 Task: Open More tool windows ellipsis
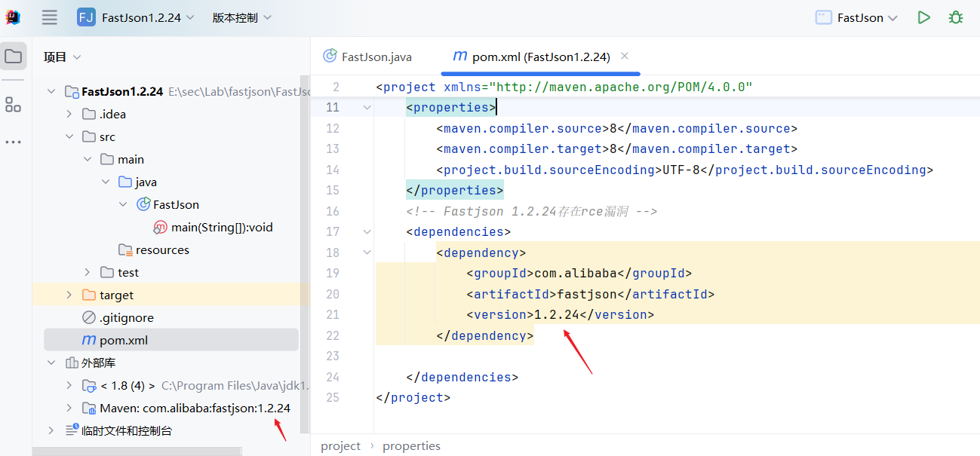click(x=13, y=142)
